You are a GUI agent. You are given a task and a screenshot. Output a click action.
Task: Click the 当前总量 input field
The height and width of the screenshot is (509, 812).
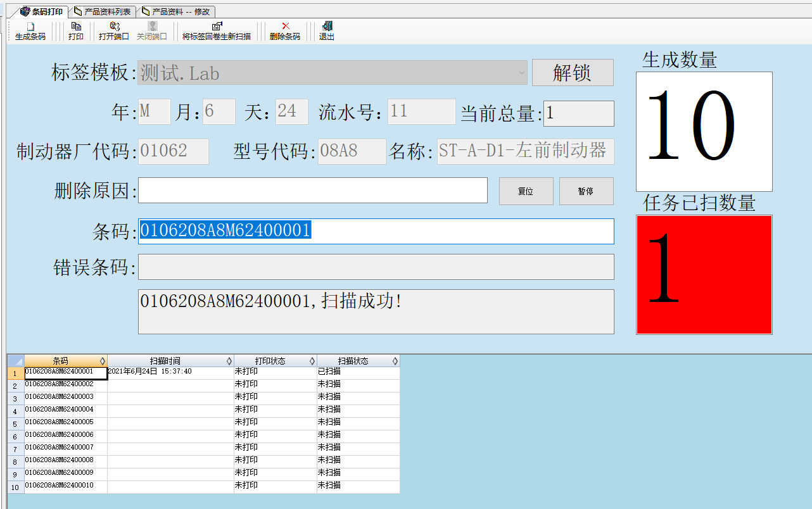(x=578, y=113)
